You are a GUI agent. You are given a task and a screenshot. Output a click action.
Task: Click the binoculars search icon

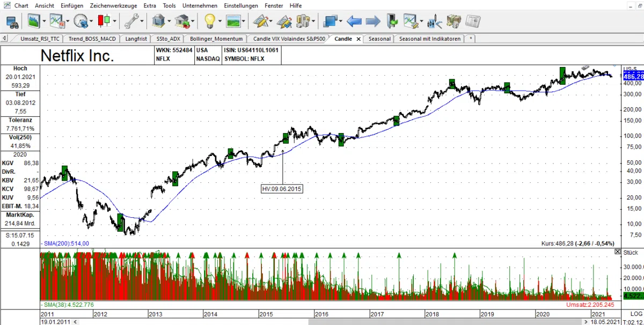[13, 21]
